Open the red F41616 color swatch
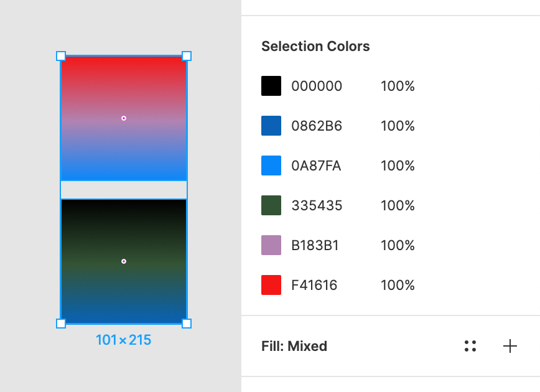 point(271,285)
